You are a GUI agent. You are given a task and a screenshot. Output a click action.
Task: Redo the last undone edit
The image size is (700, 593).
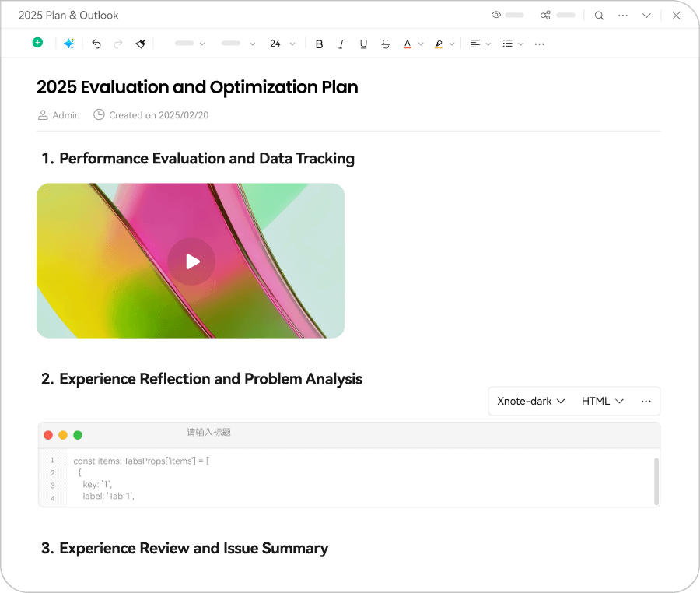tap(118, 44)
